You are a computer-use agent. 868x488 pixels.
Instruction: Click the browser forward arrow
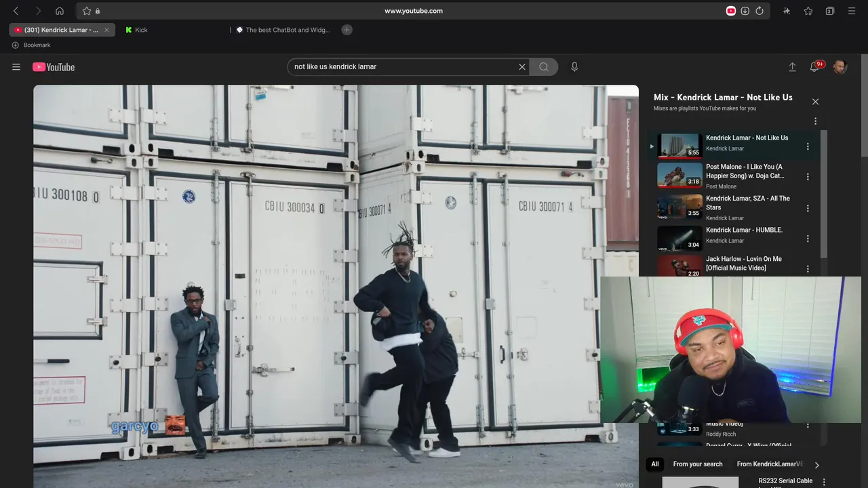point(38,11)
